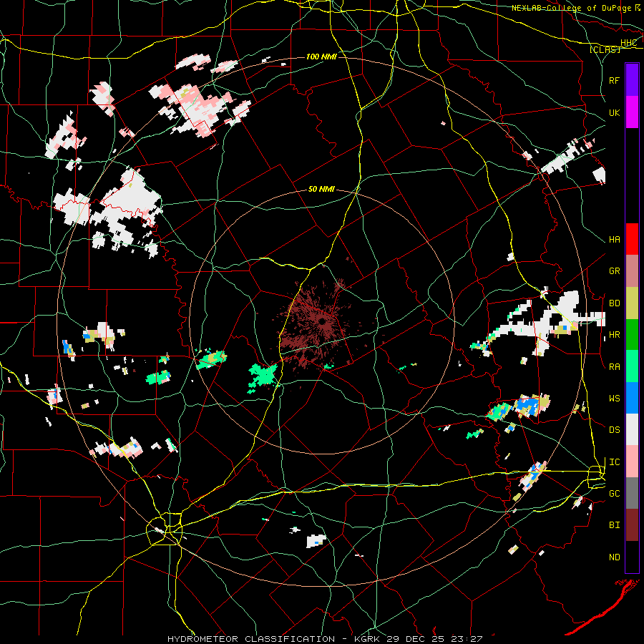Click the GC legend label

pyautogui.click(x=614, y=494)
